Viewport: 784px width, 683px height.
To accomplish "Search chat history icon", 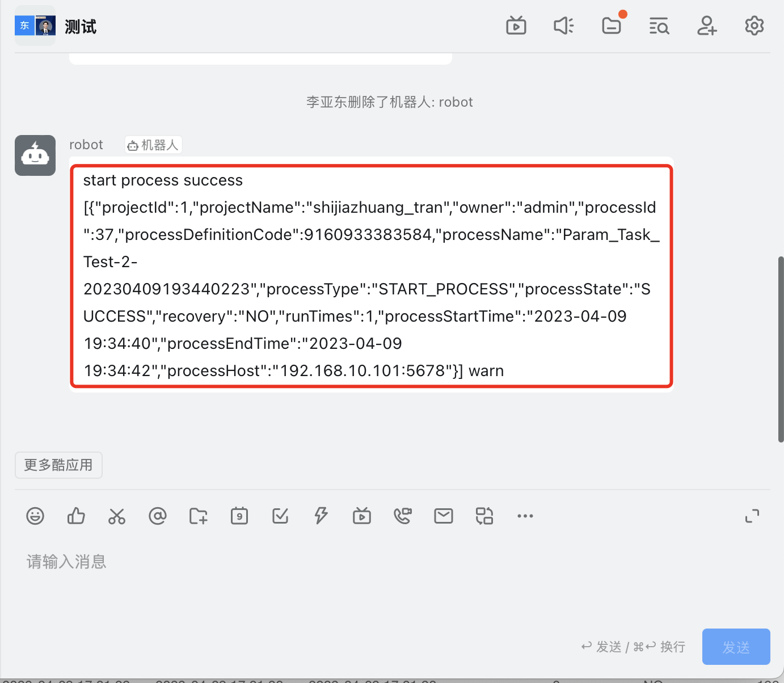I will pos(659,26).
